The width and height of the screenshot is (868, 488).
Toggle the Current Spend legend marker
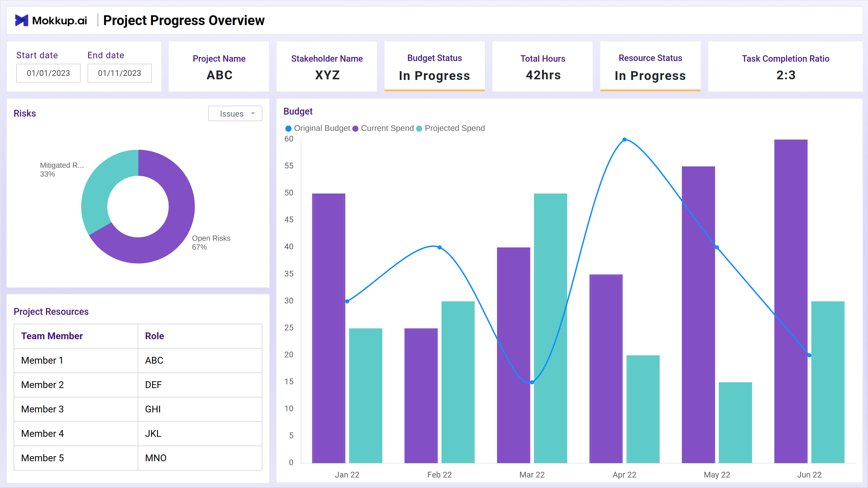[x=355, y=129]
